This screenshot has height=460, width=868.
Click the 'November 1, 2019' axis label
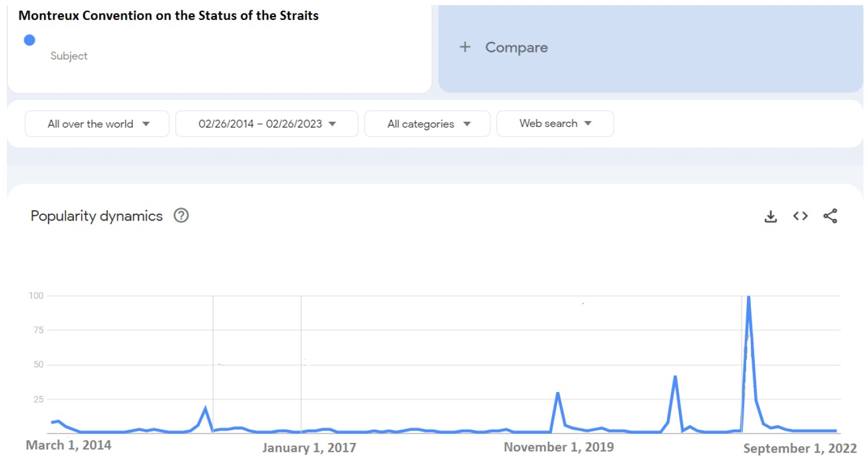(558, 447)
